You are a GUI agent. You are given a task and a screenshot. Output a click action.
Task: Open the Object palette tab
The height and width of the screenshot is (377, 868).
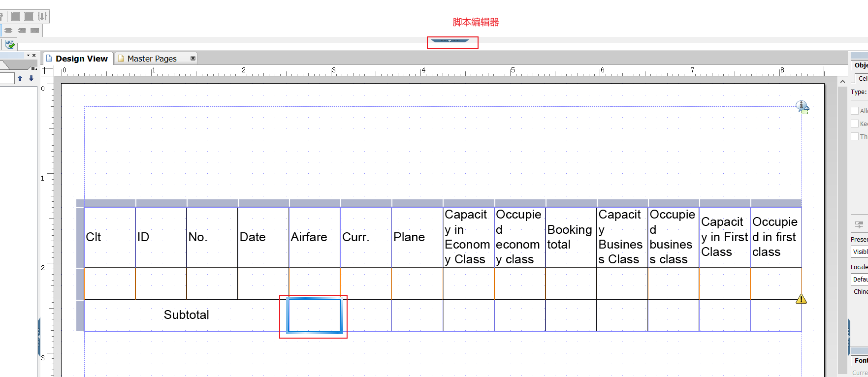(860, 65)
